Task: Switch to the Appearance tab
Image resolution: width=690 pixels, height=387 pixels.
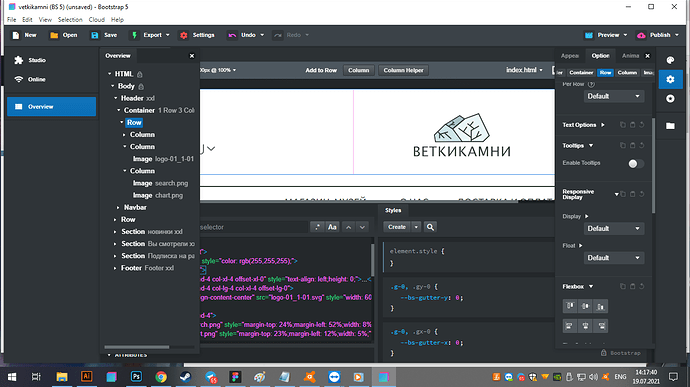Action: 569,56
